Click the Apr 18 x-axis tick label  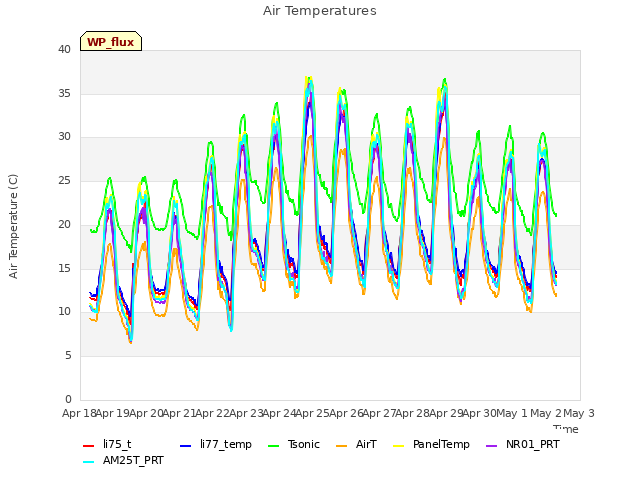click(79, 413)
